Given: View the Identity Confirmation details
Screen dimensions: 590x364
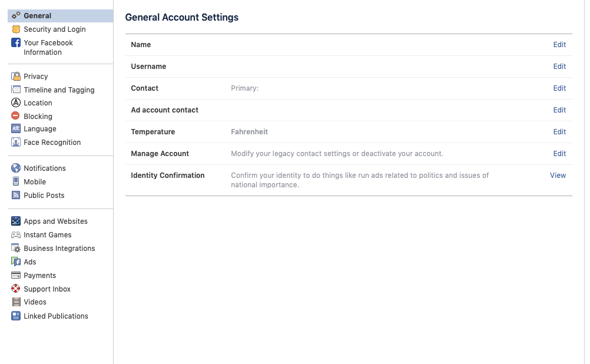Looking at the screenshot, I should pos(558,175).
